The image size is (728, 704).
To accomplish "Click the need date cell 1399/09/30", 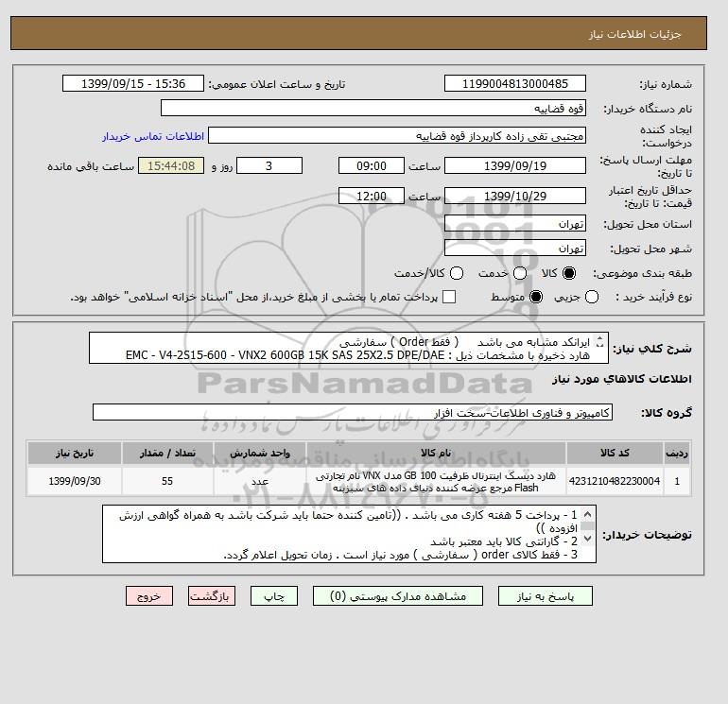I will 75,481.
